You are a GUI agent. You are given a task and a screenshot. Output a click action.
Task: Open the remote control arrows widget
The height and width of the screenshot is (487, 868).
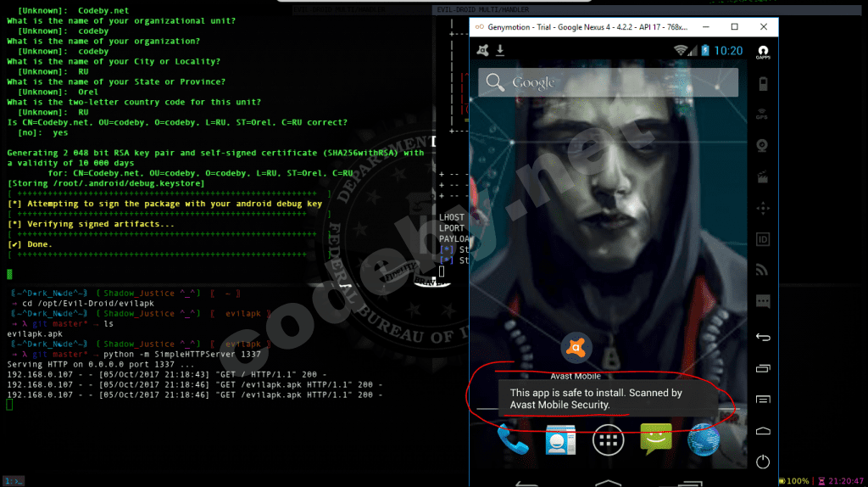coord(763,209)
